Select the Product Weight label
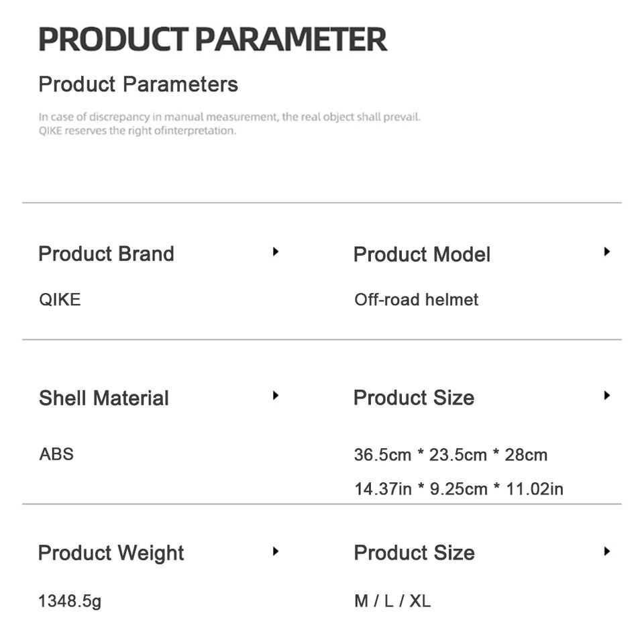Image resolution: width=644 pixels, height=644 pixels. pyautogui.click(x=111, y=553)
